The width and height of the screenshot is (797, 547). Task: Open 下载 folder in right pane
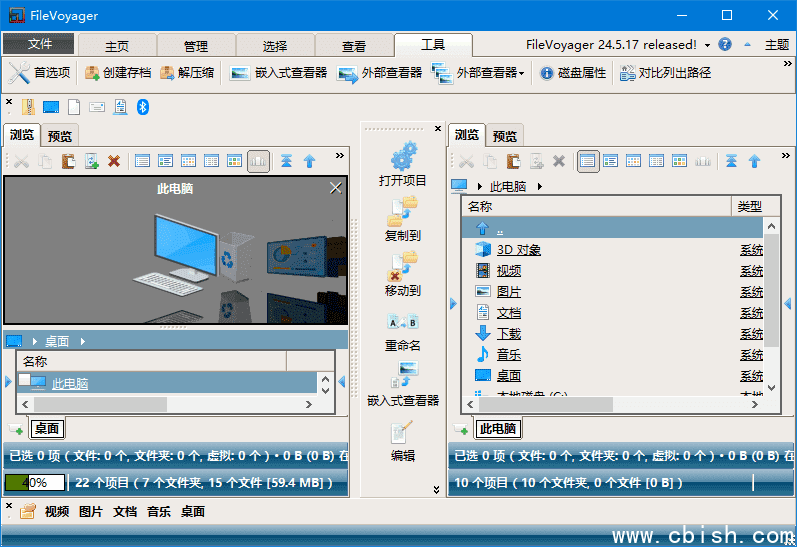509,333
